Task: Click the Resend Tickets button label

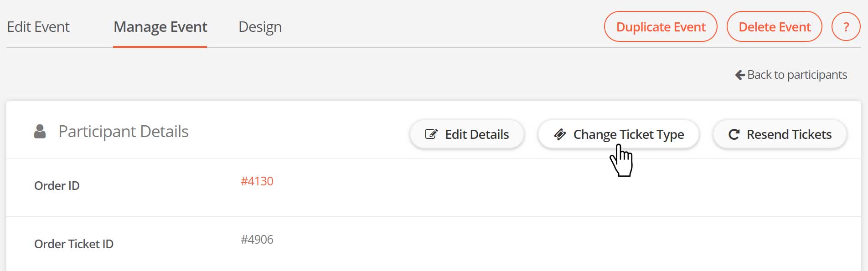Action: 789,134
